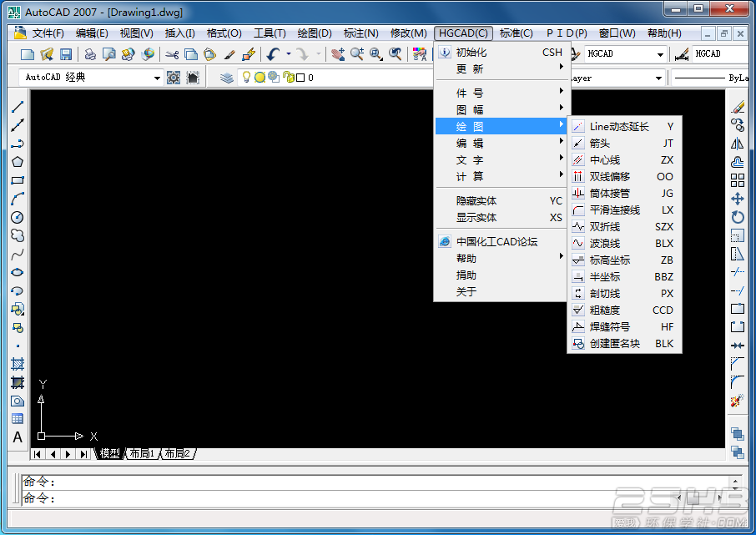756x535 pixels.
Task: Click 显示实体 menu entry
Action: pyautogui.click(x=500, y=218)
